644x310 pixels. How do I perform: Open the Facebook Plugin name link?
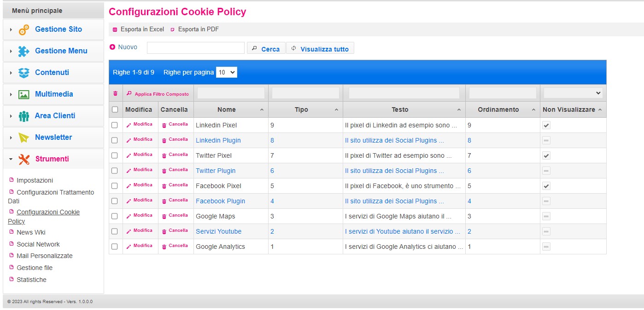point(220,201)
